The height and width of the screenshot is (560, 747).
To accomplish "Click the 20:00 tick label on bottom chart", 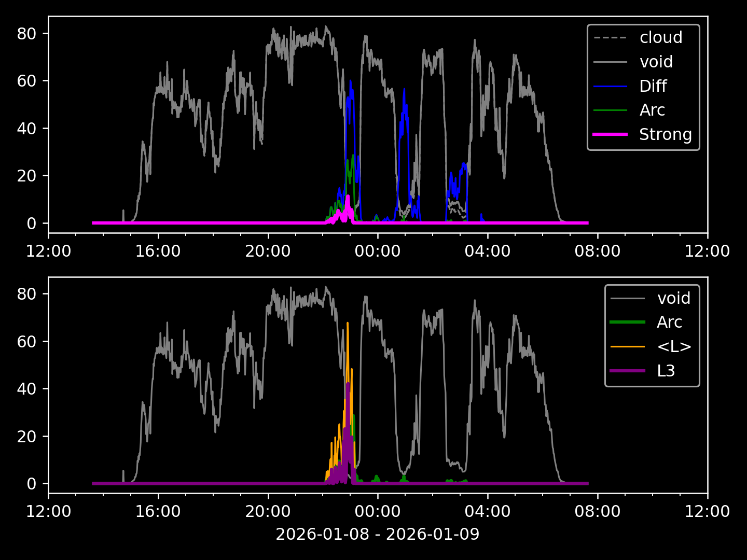I will (x=268, y=512).
